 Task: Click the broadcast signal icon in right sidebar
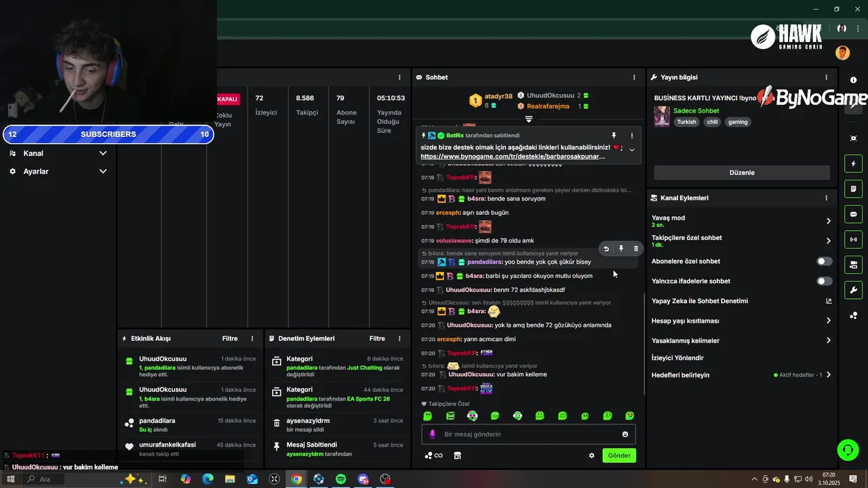[x=853, y=239]
